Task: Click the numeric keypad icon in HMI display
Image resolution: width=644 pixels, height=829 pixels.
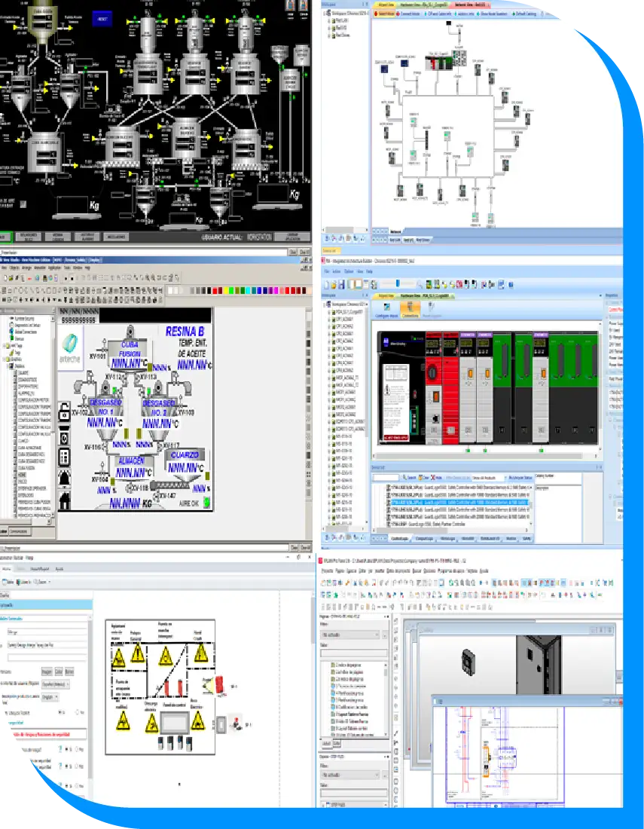Action: tap(65, 456)
